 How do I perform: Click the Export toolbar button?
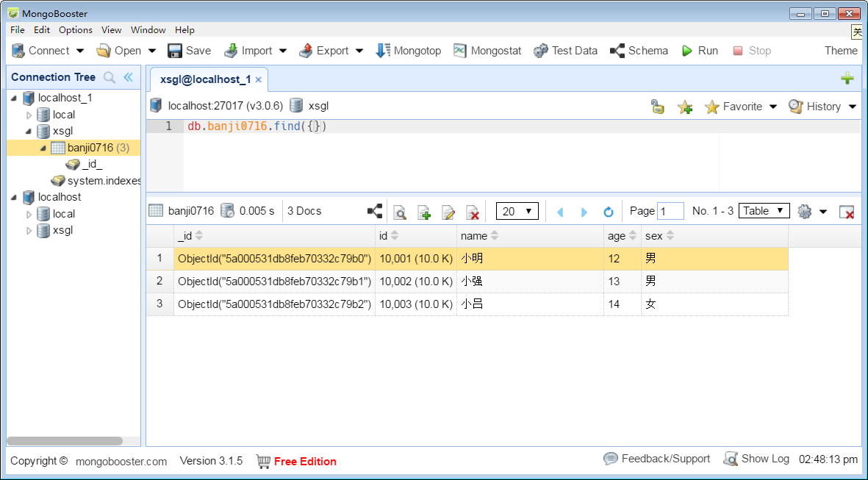323,51
